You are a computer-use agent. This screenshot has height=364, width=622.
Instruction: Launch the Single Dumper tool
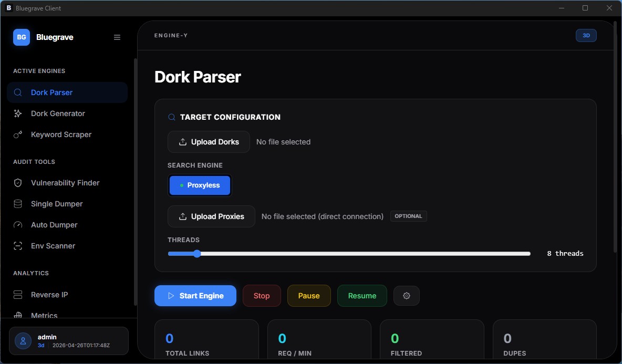pyautogui.click(x=56, y=204)
